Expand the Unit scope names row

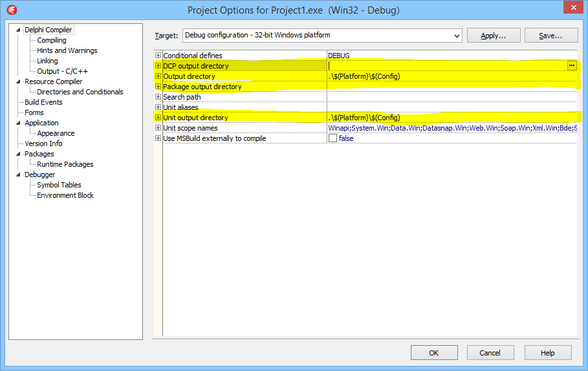[x=158, y=128]
